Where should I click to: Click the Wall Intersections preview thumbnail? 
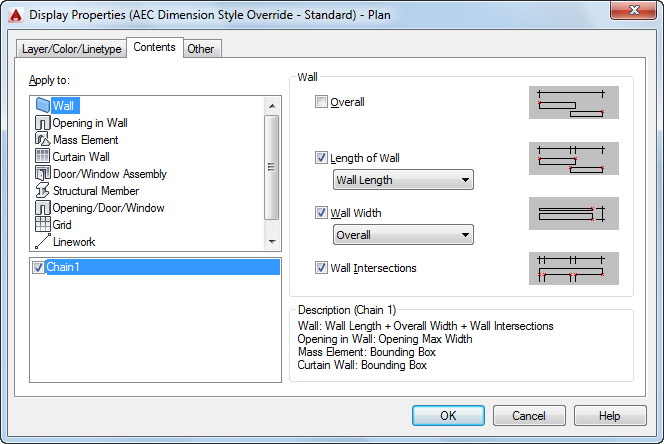point(573,268)
